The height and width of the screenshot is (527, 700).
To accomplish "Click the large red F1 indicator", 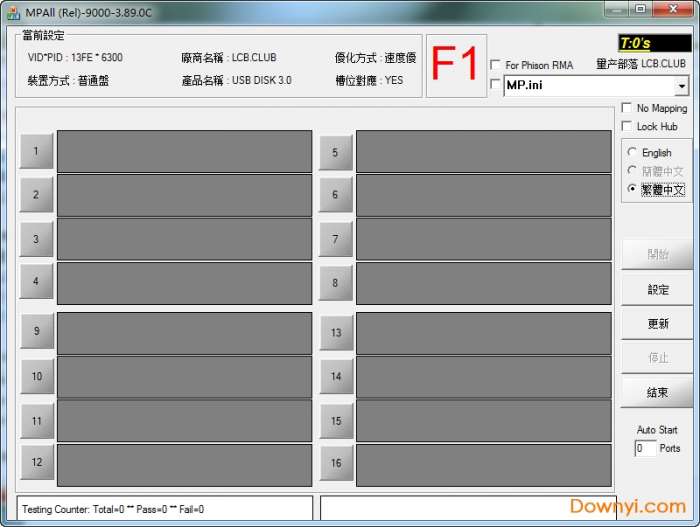I will coord(456,65).
